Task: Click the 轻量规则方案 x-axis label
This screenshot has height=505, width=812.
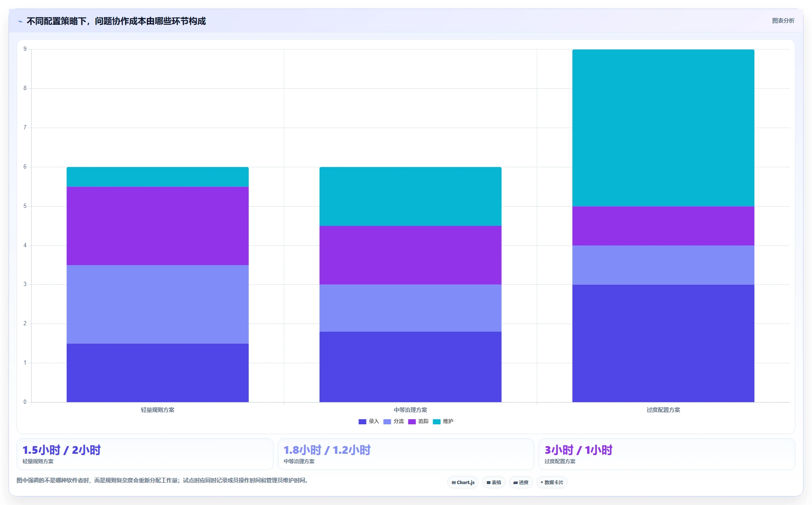Action: click(x=157, y=410)
